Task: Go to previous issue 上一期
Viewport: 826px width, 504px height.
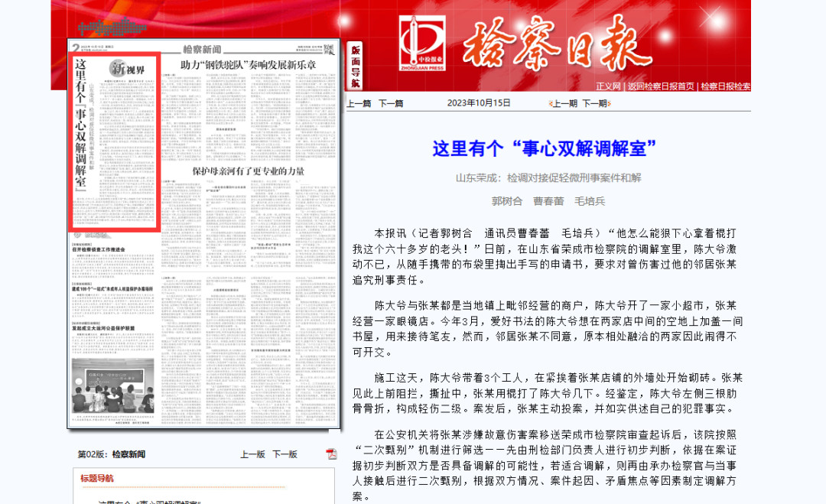Action: point(564,104)
